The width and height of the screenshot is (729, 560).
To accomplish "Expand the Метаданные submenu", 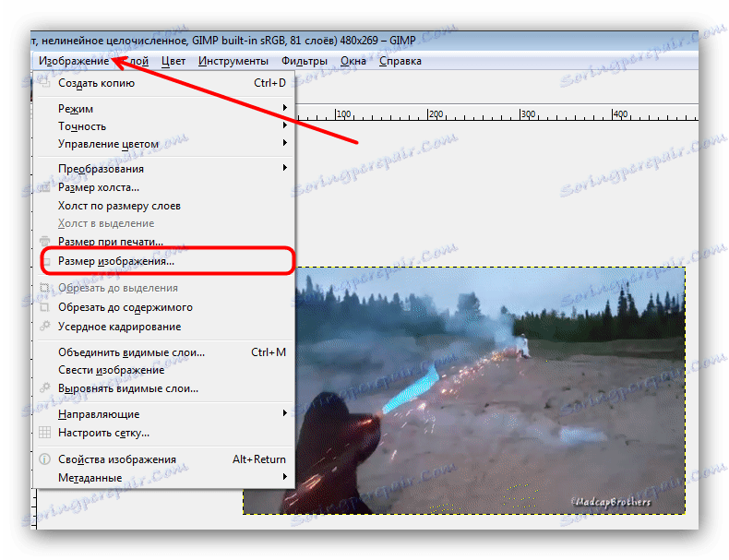I will pos(163,477).
